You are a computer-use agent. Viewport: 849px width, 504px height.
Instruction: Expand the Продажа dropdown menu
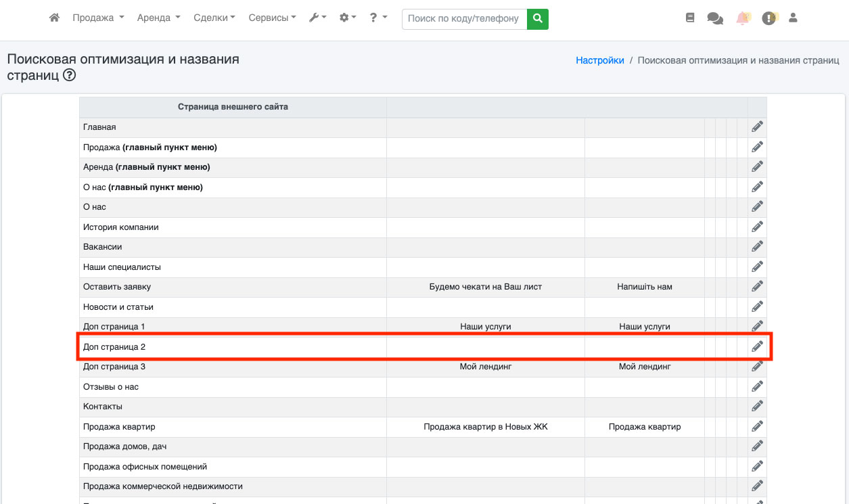(x=98, y=18)
